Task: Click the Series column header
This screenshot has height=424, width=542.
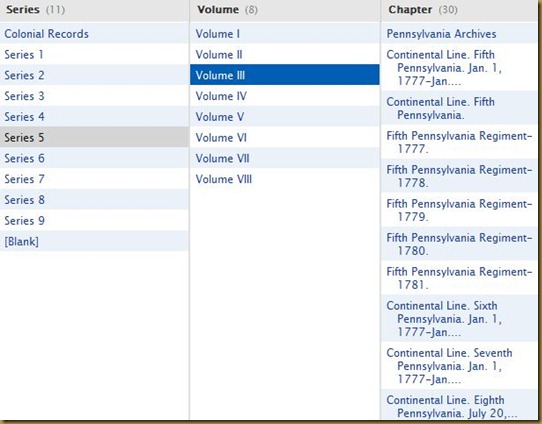Action: 94,10
